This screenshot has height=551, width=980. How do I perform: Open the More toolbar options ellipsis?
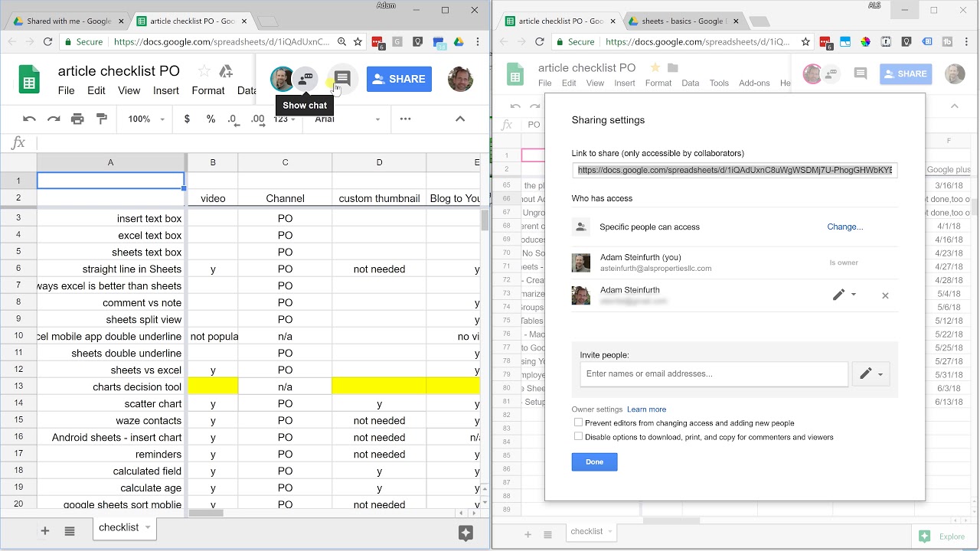406,119
